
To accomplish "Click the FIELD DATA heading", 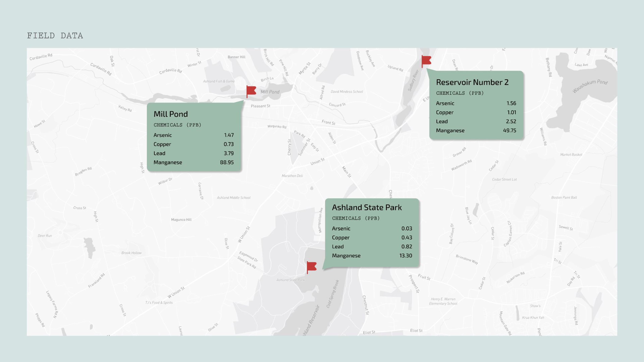I will [x=55, y=36].
